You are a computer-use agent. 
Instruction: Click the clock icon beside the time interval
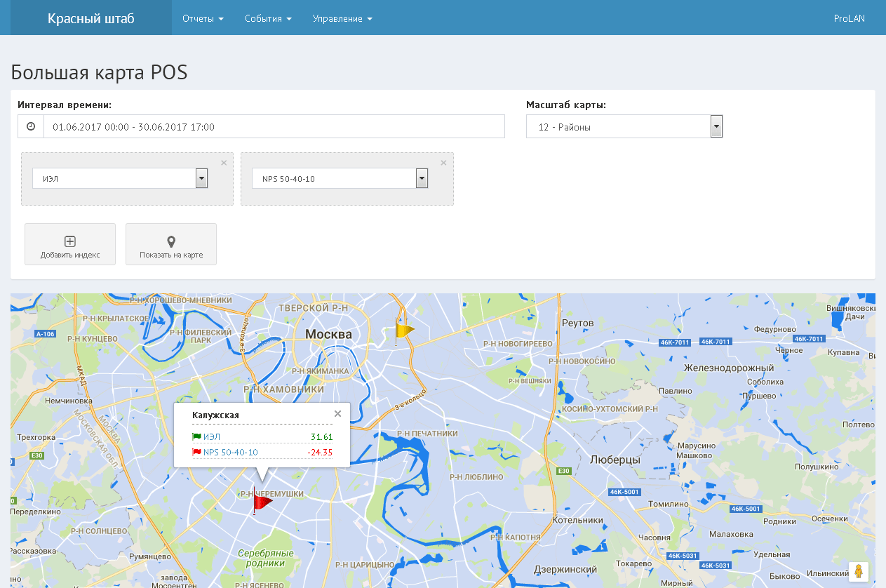pos(29,126)
